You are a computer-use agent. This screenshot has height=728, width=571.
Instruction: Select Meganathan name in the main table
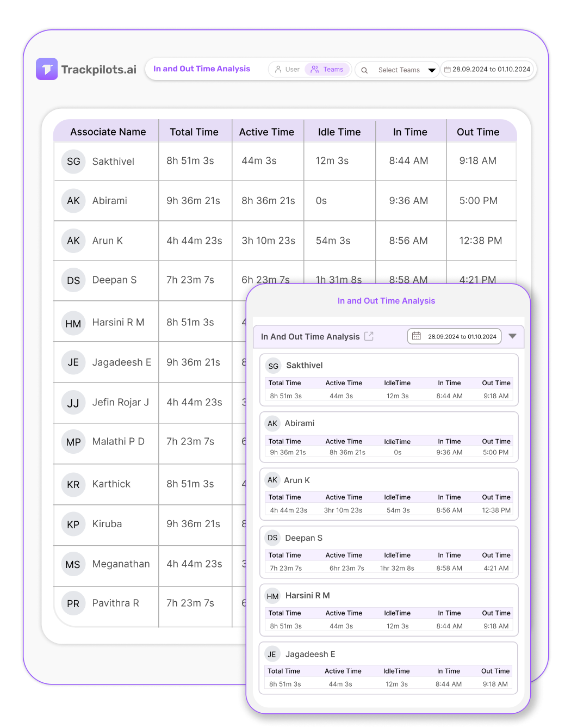tap(121, 564)
